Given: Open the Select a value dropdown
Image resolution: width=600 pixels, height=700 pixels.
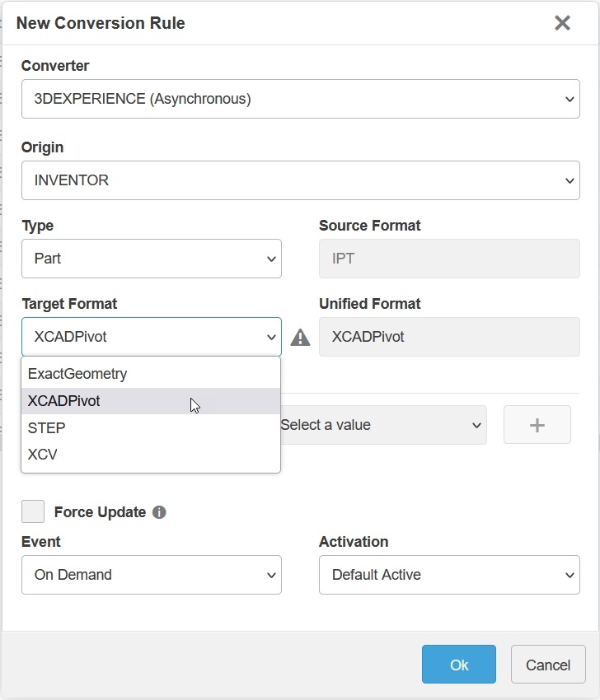Looking at the screenshot, I should 382,425.
